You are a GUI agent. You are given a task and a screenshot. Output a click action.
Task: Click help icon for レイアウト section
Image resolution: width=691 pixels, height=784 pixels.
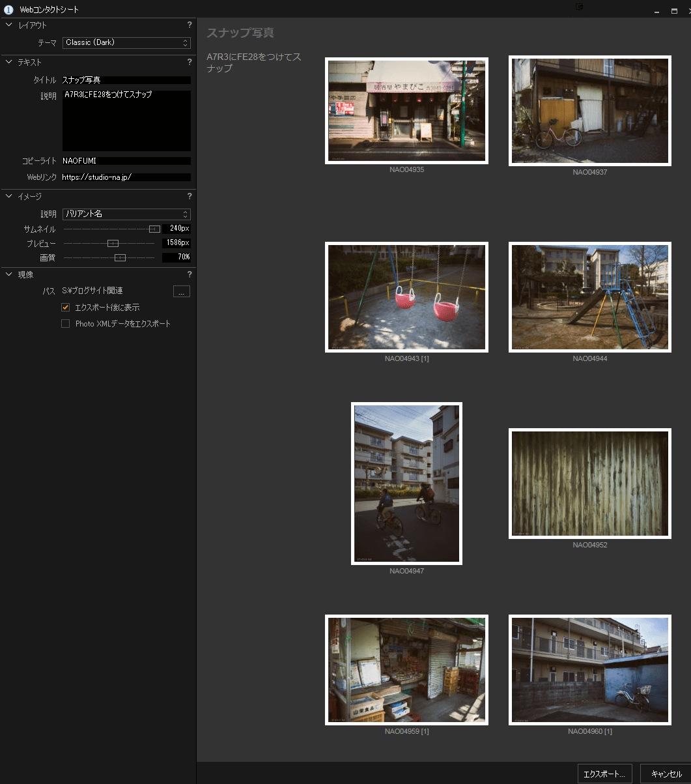(x=190, y=25)
